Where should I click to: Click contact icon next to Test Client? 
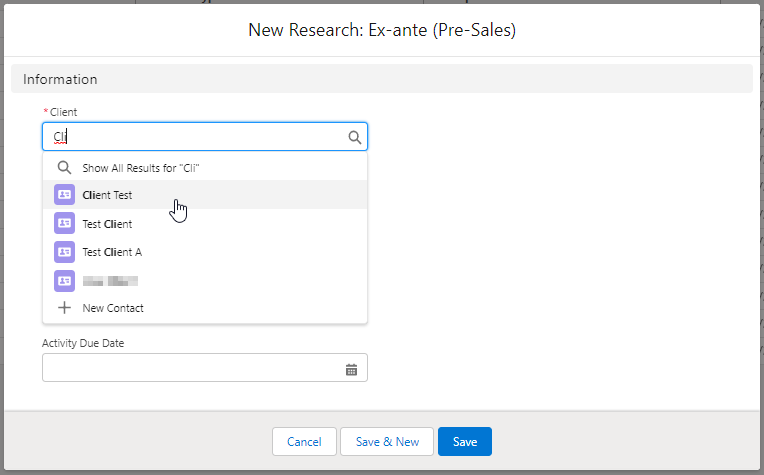point(64,224)
